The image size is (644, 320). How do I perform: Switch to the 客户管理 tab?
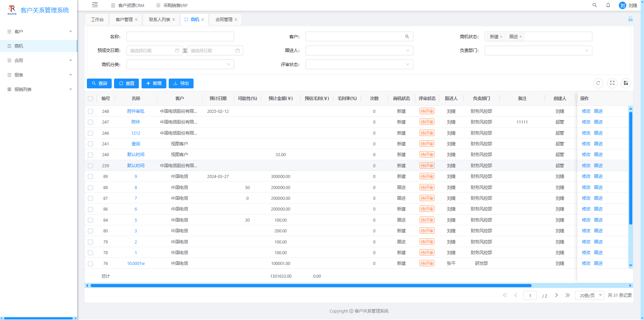click(x=124, y=19)
